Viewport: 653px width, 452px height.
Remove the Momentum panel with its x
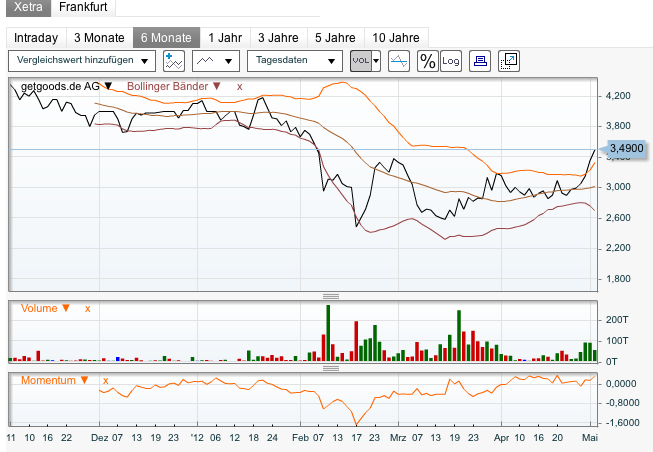point(106,381)
